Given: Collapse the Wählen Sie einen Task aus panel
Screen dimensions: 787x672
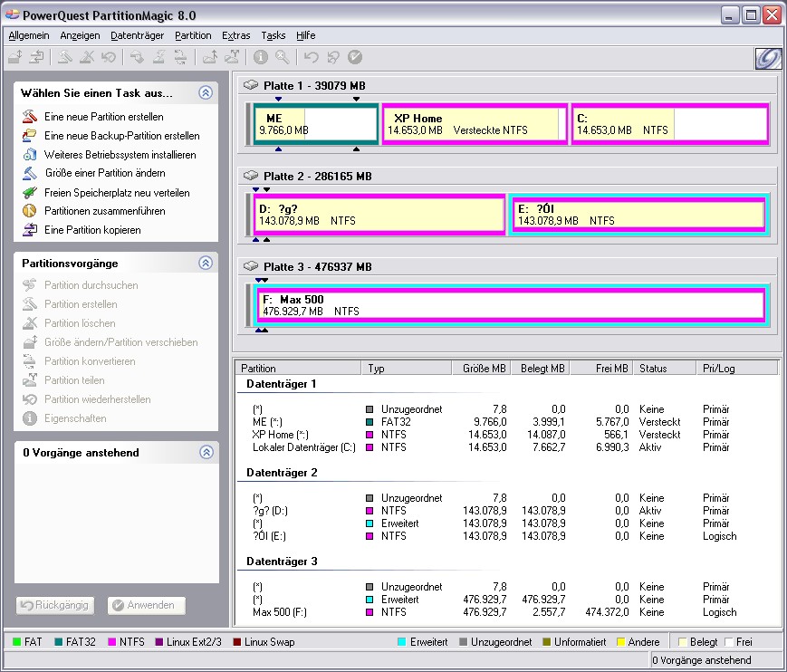Looking at the screenshot, I should pyautogui.click(x=206, y=93).
